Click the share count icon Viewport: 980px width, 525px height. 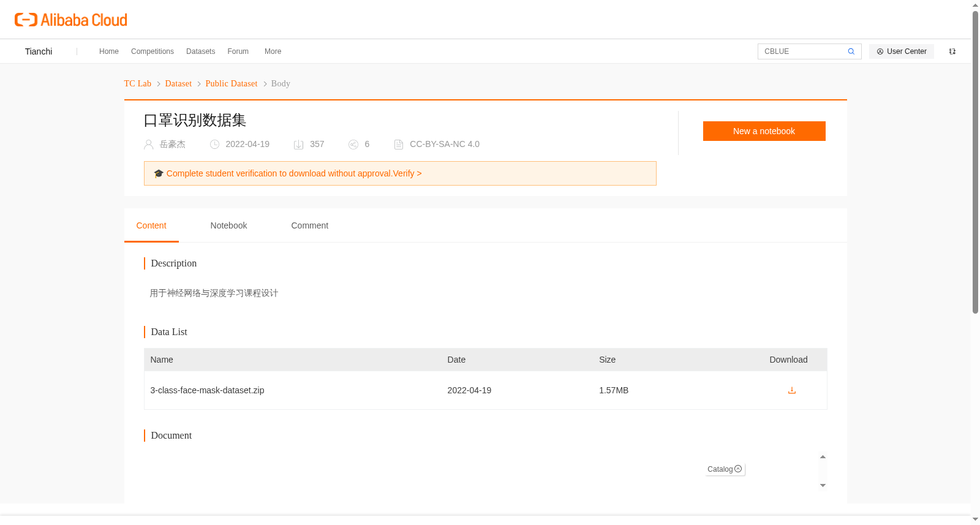pos(353,145)
